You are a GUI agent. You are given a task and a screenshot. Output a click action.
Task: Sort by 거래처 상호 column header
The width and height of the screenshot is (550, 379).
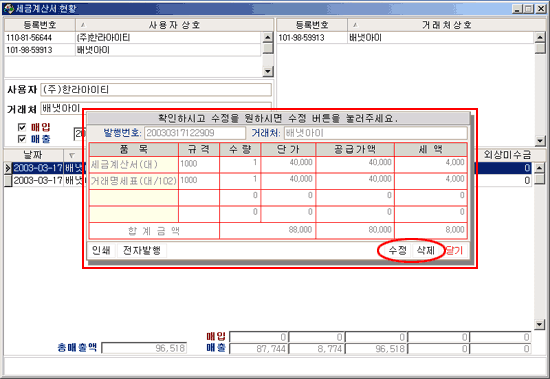coord(447,25)
